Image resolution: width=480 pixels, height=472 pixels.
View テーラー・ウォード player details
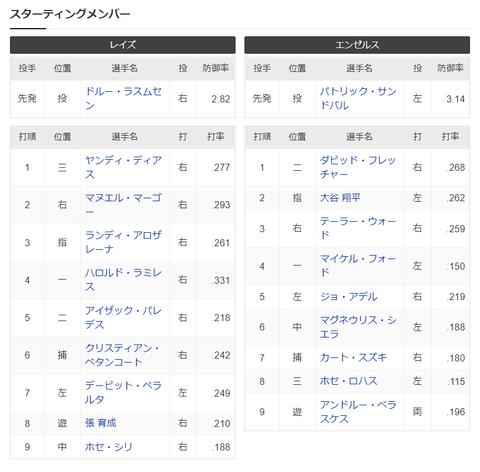[x=358, y=229]
